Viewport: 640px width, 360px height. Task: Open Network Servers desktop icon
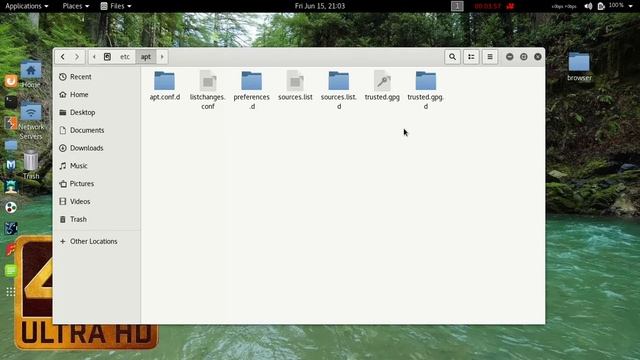pyautogui.click(x=31, y=122)
